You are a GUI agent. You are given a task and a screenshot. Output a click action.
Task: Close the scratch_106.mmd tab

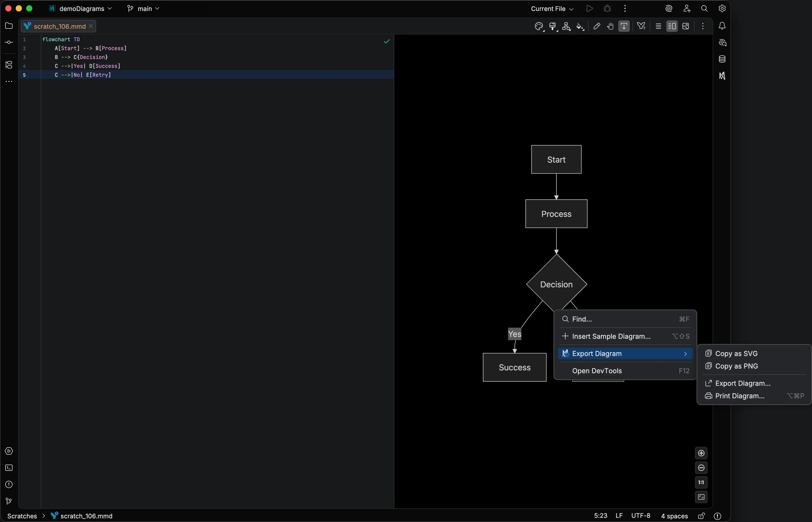pyautogui.click(x=91, y=26)
